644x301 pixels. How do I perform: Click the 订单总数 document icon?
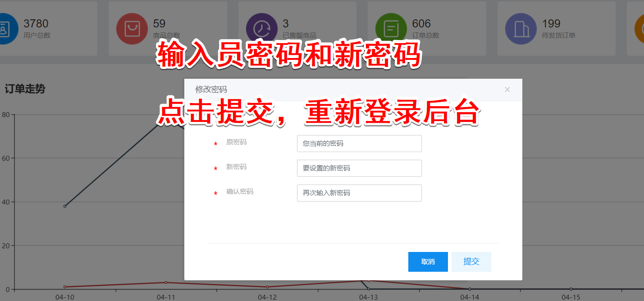point(391,29)
